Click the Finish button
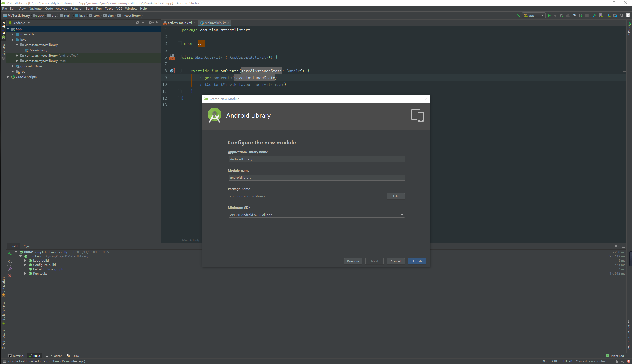This screenshot has width=632, height=364. click(417, 261)
